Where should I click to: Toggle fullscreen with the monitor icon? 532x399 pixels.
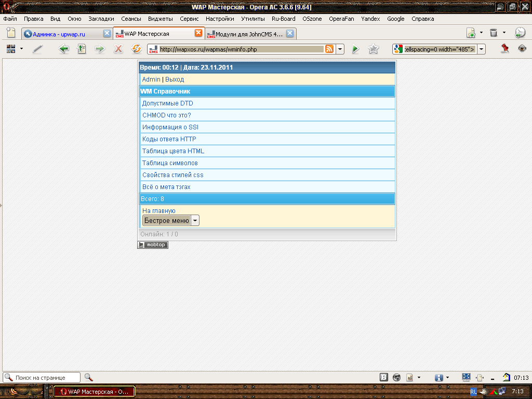coord(466,377)
